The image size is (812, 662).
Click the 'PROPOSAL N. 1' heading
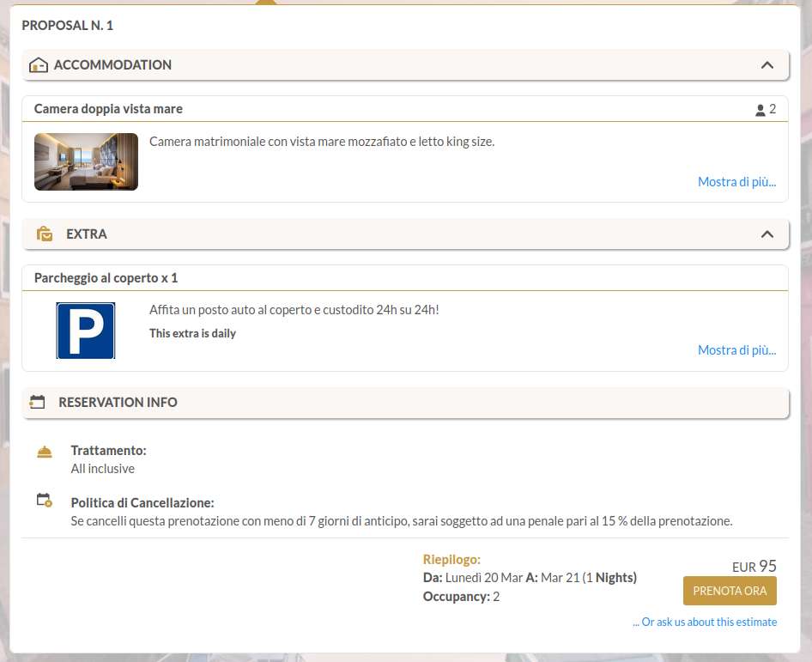coord(67,26)
